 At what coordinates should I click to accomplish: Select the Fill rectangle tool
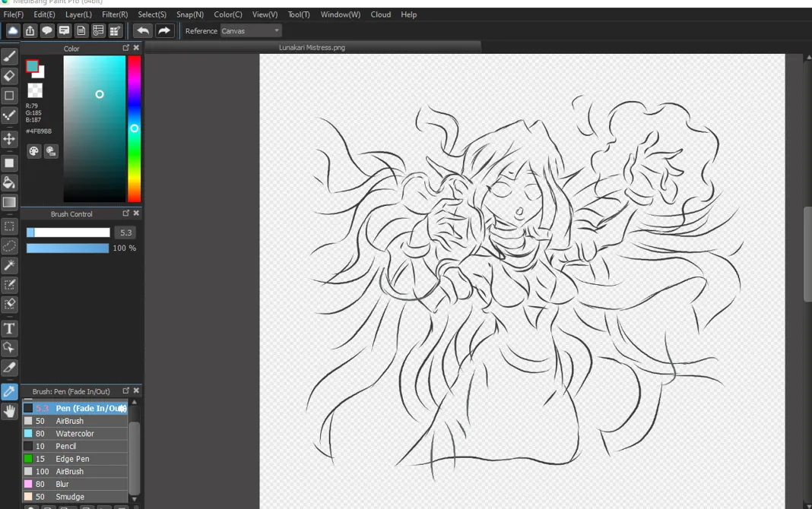click(x=9, y=163)
